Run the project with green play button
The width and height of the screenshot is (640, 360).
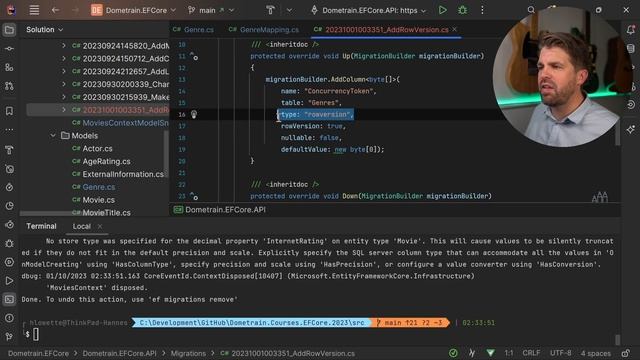click(x=442, y=10)
